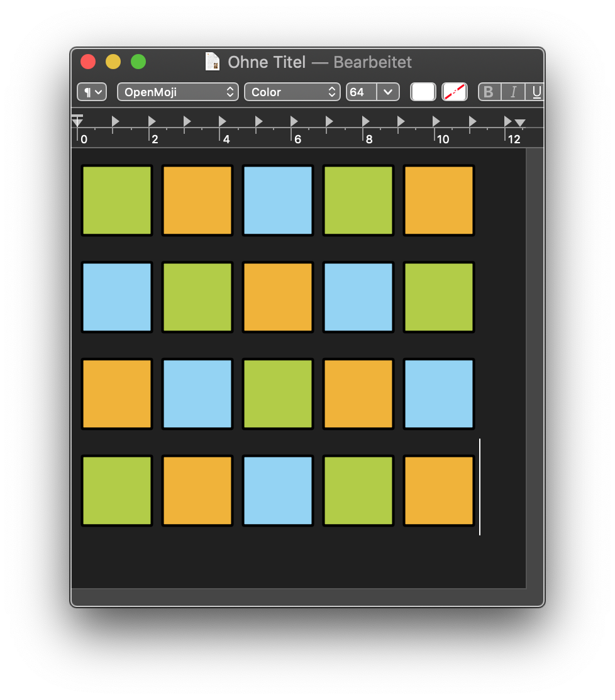Toggle bold formatting
Screen dimensions: 615x700
click(x=489, y=92)
